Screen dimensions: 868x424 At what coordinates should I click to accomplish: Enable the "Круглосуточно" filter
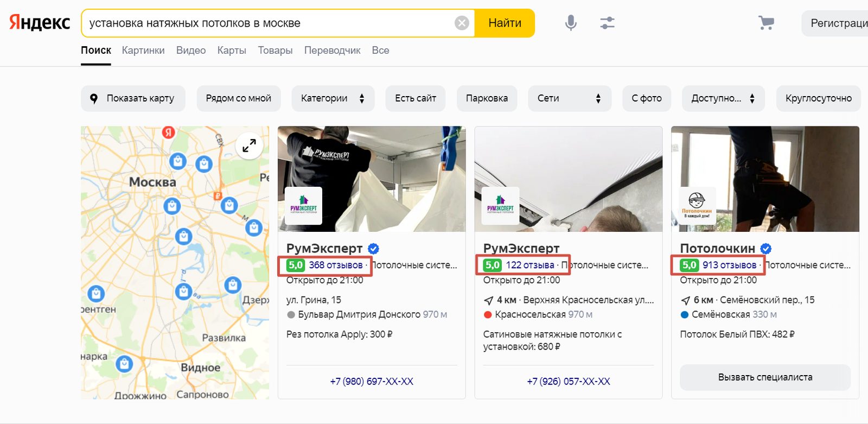tap(818, 98)
